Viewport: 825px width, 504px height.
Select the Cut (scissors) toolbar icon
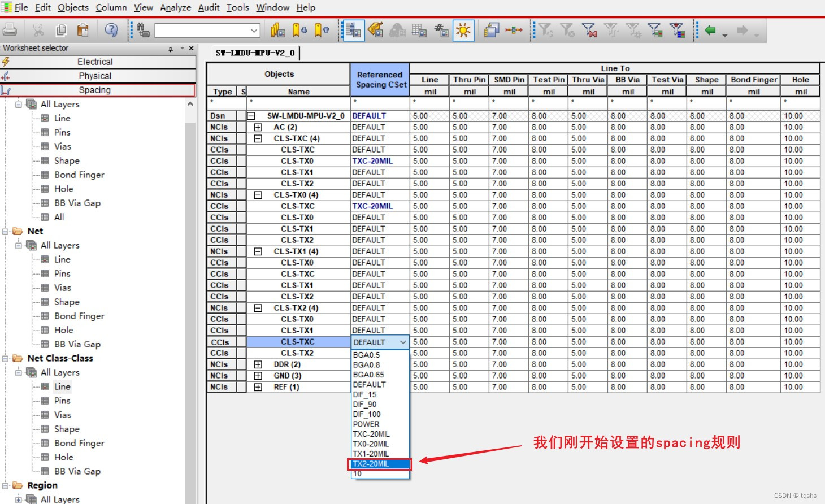click(38, 30)
